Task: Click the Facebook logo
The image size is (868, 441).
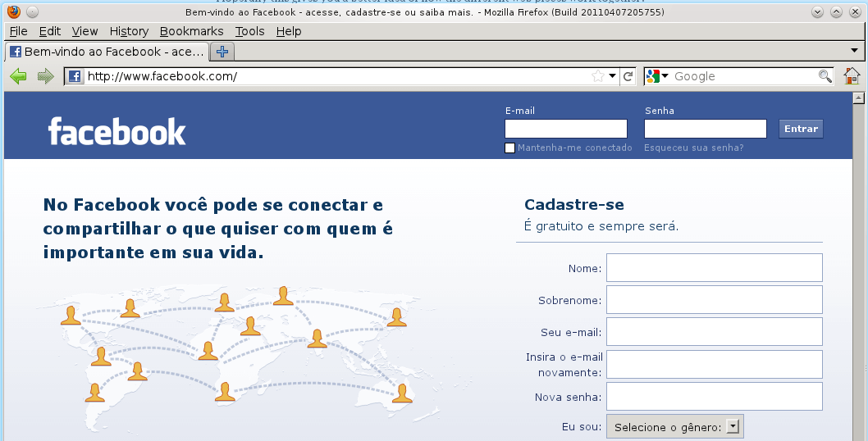Action: tap(116, 131)
